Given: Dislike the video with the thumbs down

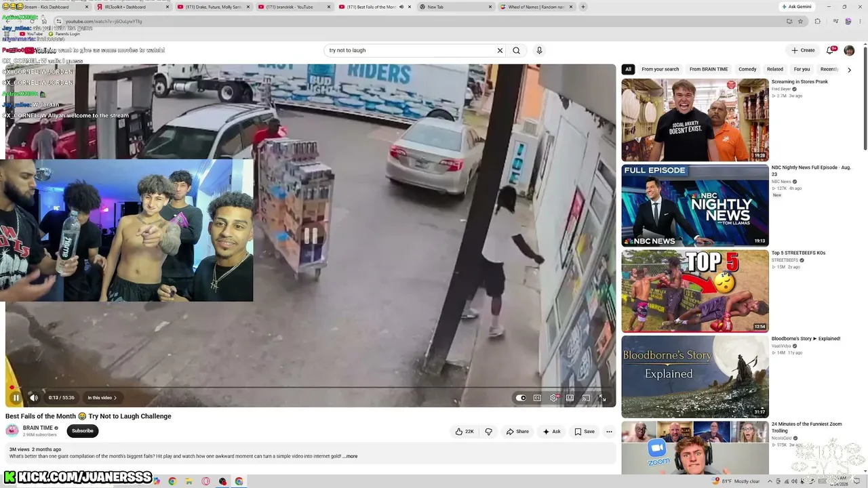Looking at the screenshot, I should (488, 431).
